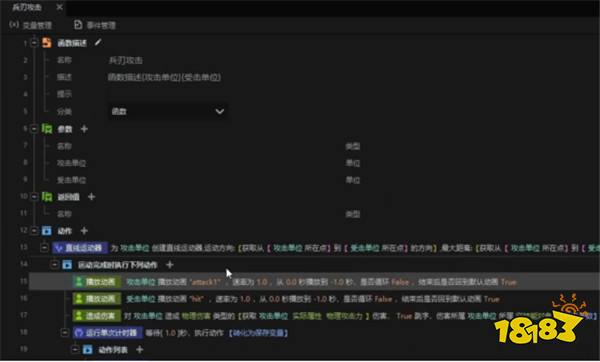Edit the 描述 field on line 3
This screenshot has width=600, height=362.
(165, 77)
